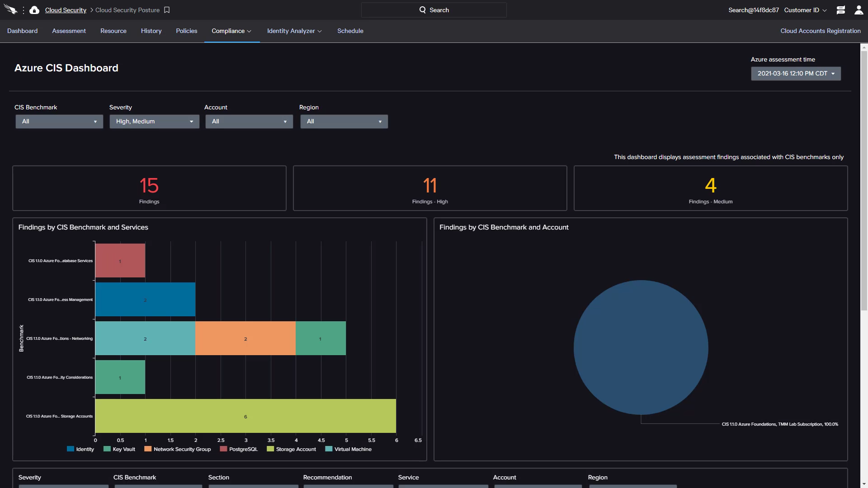868x488 pixels.
Task: Open the History tab
Action: click(151, 31)
